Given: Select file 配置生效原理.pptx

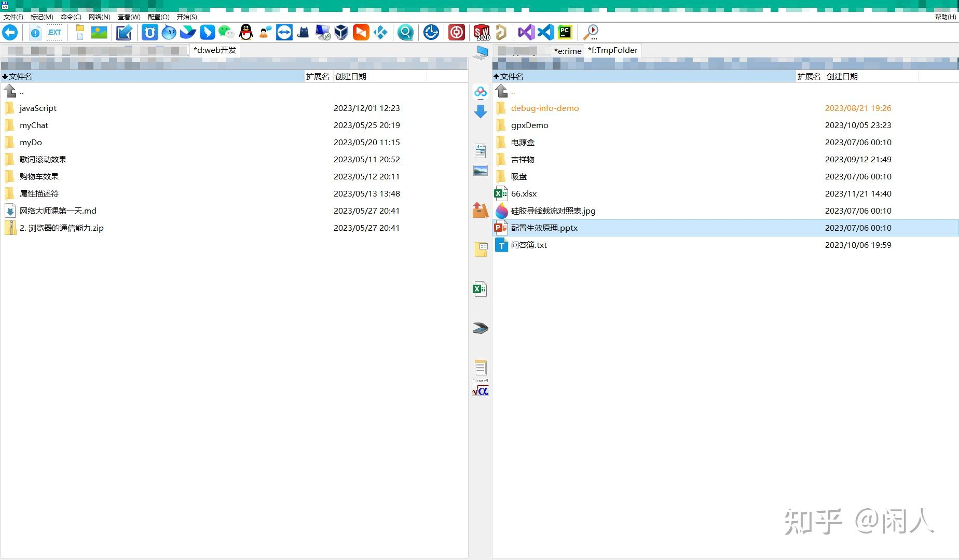Looking at the screenshot, I should (x=725, y=228).
